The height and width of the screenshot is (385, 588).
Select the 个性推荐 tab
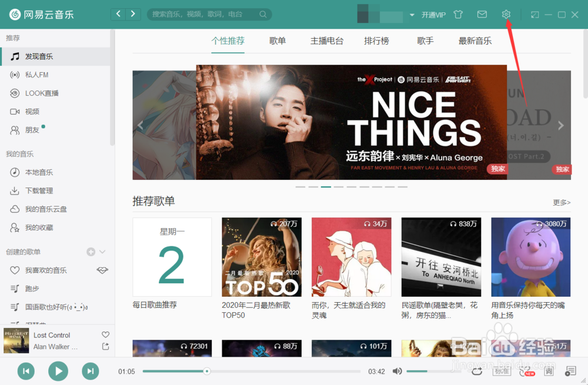[228, 41]
